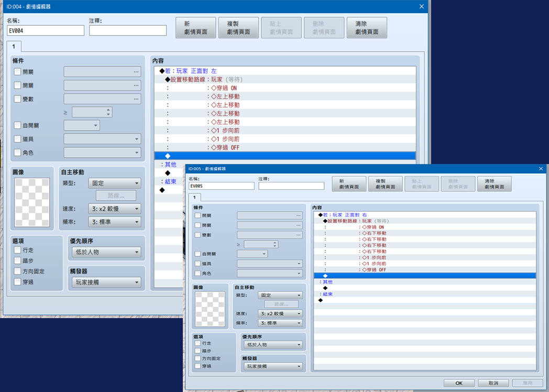Open 類型 固定 dropdown in EV004 window

[115, 183]
